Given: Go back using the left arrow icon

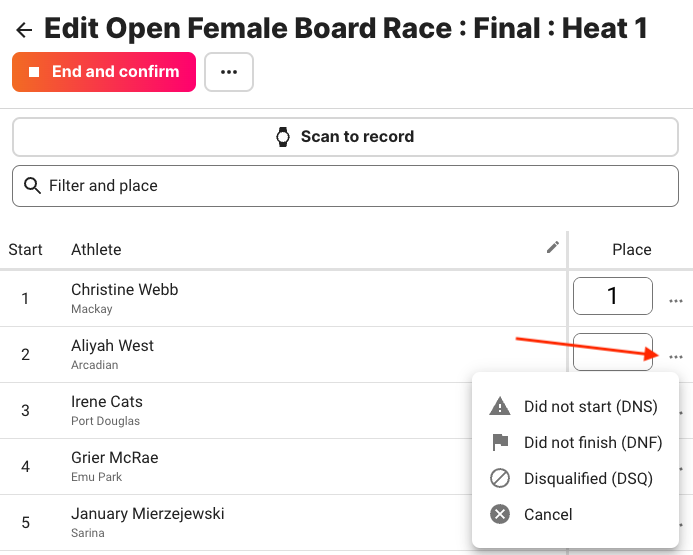Looking at the screenshot, I should click(x=24, y=30).
